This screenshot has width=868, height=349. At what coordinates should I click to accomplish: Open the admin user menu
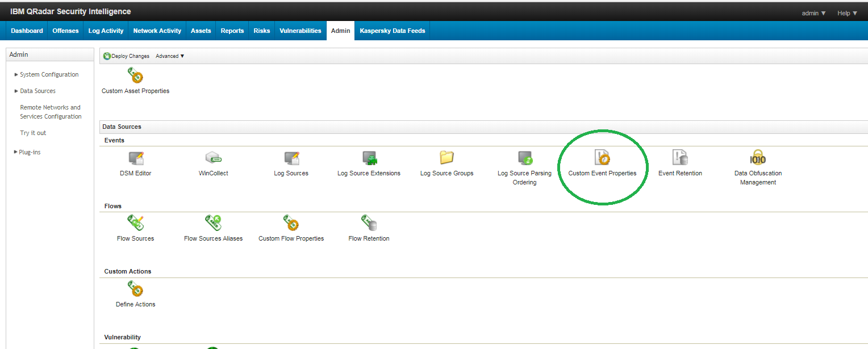tap(813, 12)
